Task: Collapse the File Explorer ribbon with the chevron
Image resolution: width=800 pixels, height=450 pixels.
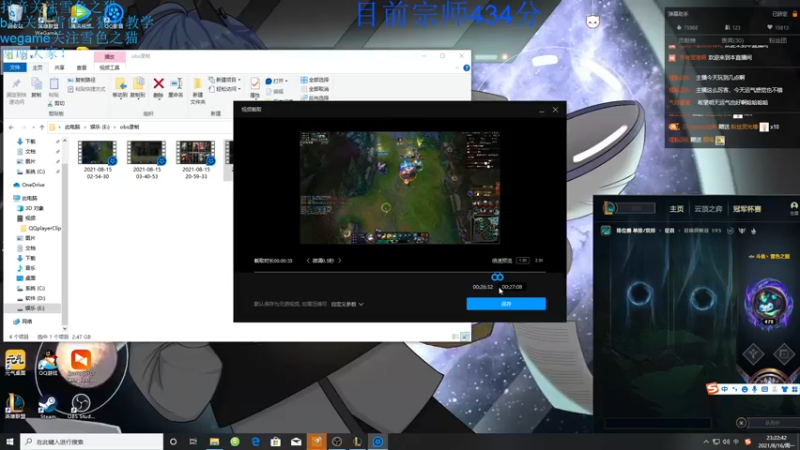Action: tap(457, 68)
